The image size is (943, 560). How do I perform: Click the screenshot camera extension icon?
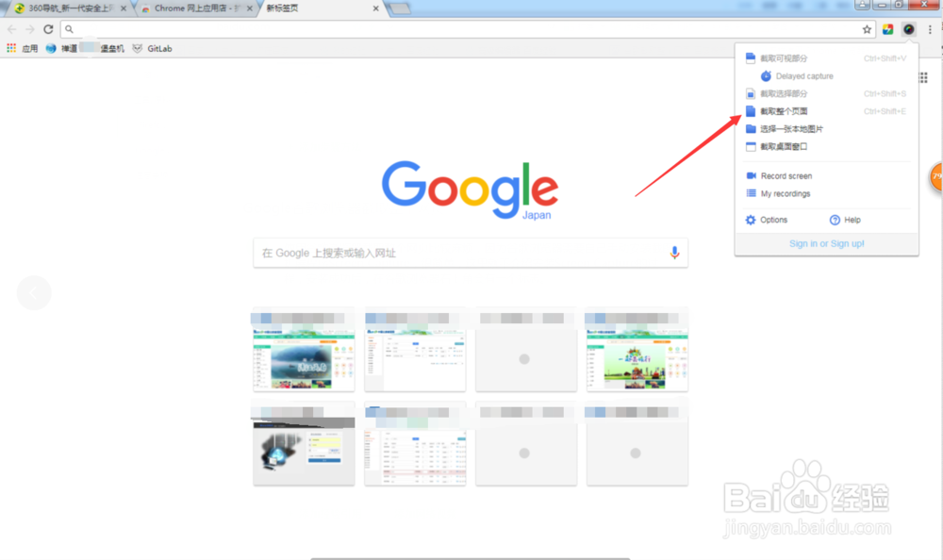(x=909, y=29)
